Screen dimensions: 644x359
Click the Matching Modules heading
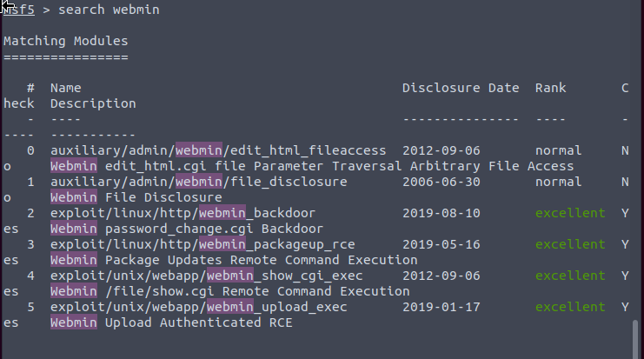pyautogui.click(x=66, y=41)
